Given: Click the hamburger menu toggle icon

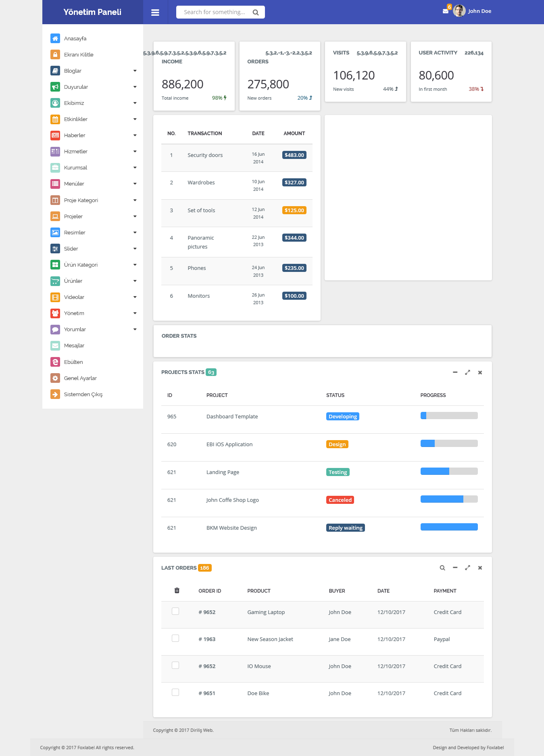Looking at the screenshot, I should point(155,13).
